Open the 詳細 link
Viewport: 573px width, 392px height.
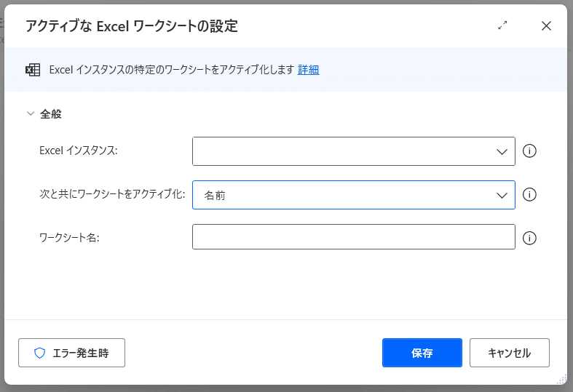308,70
